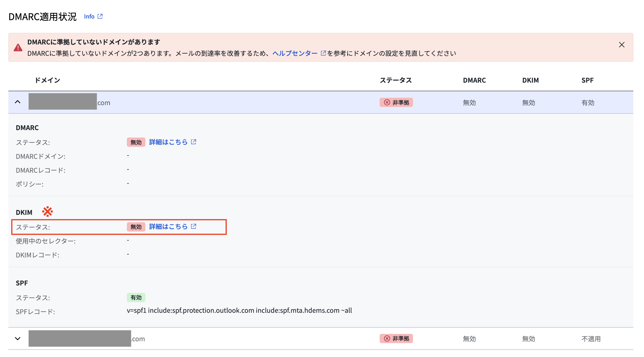This screenshot has width=644, height=357.
Task: Click the SPF section heading
Action: click(22, 283)
